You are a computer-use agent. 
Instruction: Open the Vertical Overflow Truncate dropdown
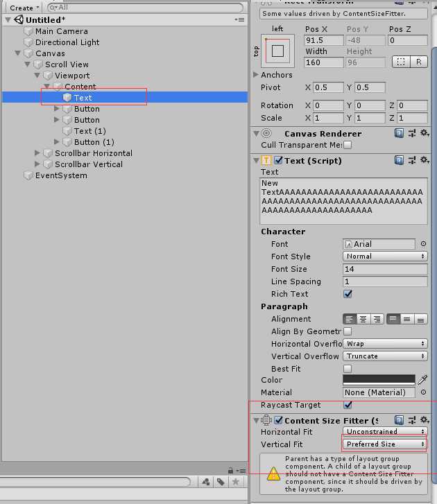coord(385,356)
